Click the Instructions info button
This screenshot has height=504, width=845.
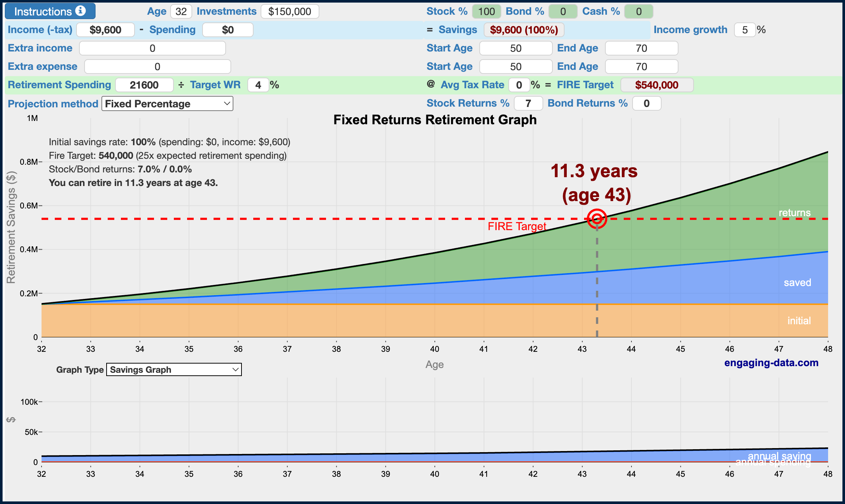(50, 11)
